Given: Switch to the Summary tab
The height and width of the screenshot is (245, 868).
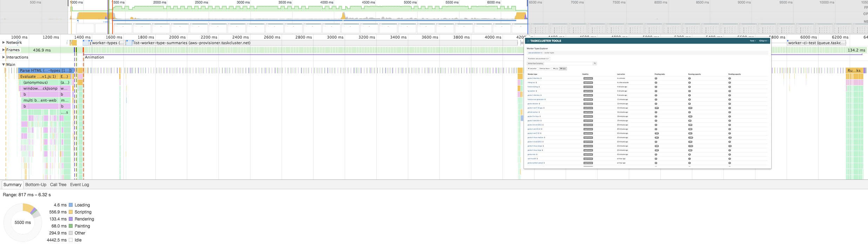Looking at the screenshot, I should [12, 185].
